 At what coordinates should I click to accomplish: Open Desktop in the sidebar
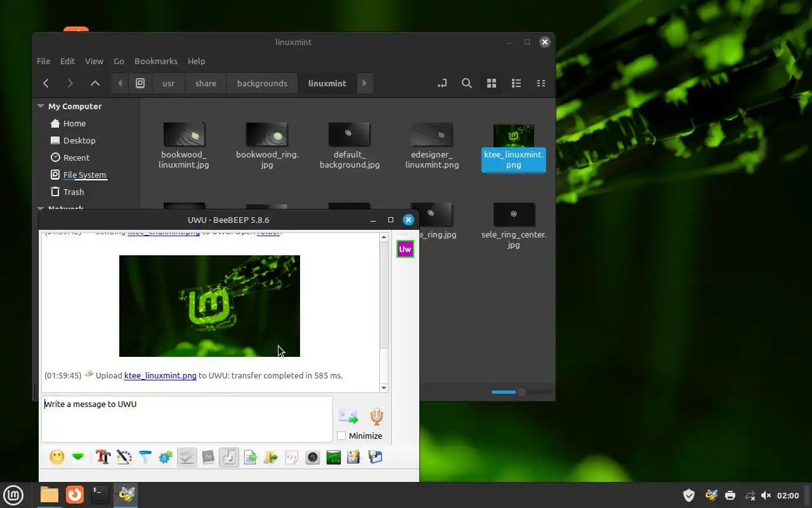click(x=79, y=140)
